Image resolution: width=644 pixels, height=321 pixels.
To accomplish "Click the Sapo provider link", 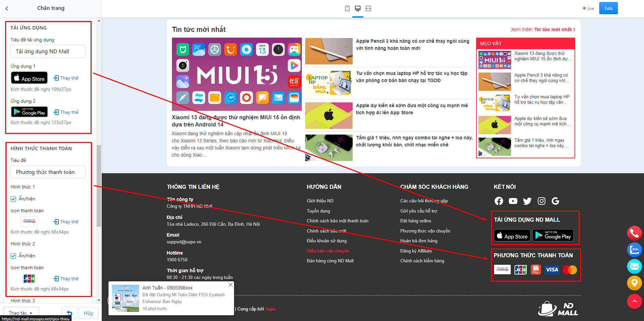I will 270,309.
